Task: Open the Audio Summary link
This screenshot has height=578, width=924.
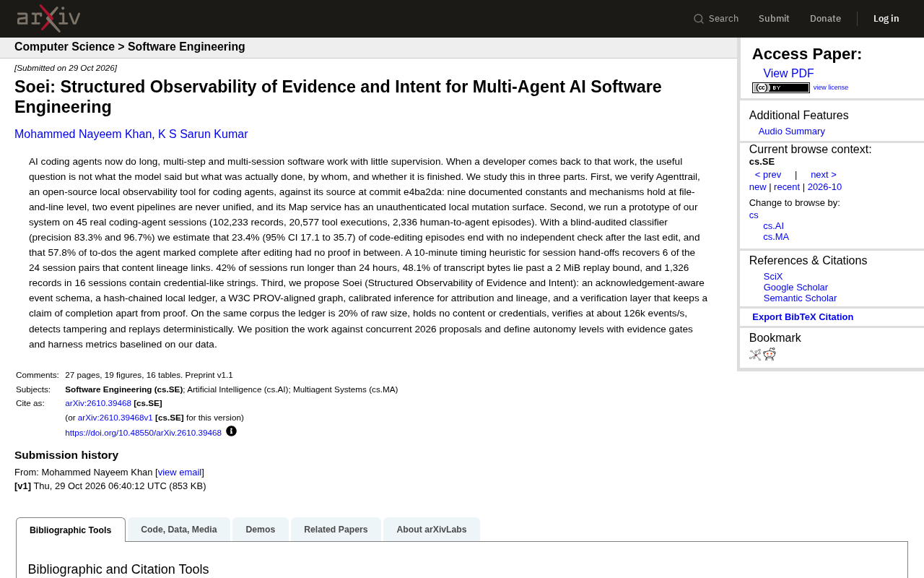Action: coord(792,131)
